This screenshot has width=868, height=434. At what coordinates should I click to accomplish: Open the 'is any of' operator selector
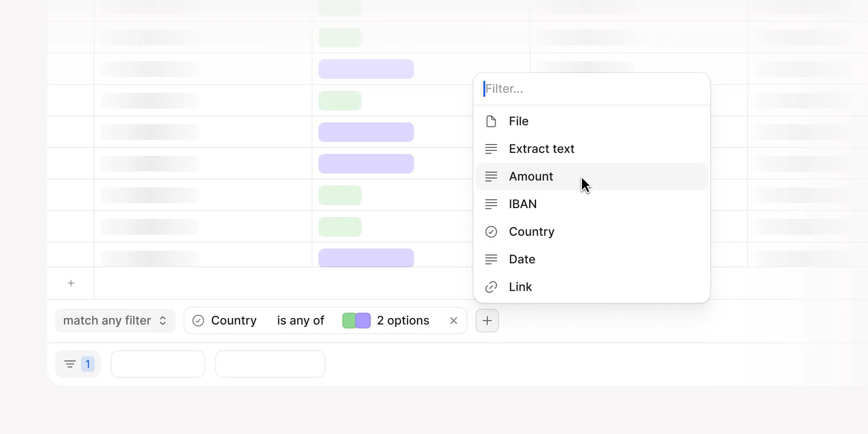tap(300, 321)
